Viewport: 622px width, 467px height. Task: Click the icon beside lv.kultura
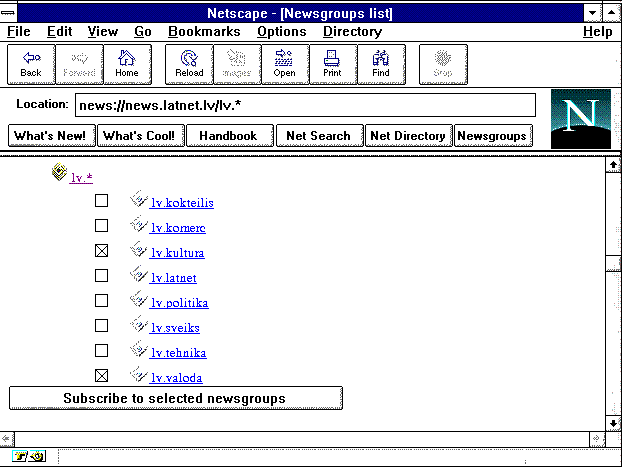(x=139, y=248)
